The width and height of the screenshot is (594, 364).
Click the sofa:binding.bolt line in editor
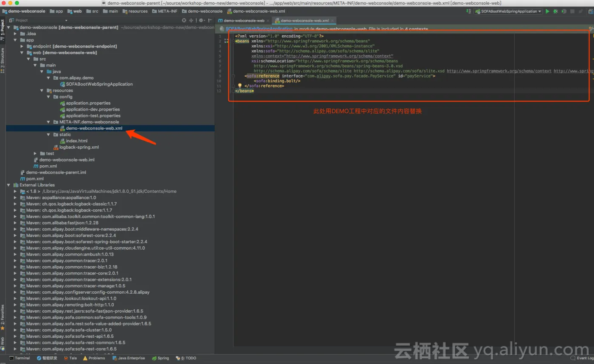click(277, 81)
